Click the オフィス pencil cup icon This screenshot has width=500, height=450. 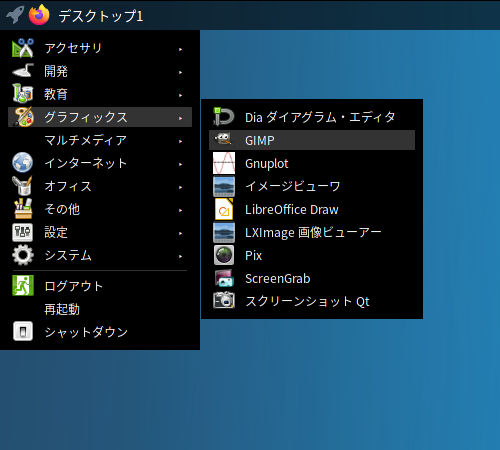(x=23, y=186)
